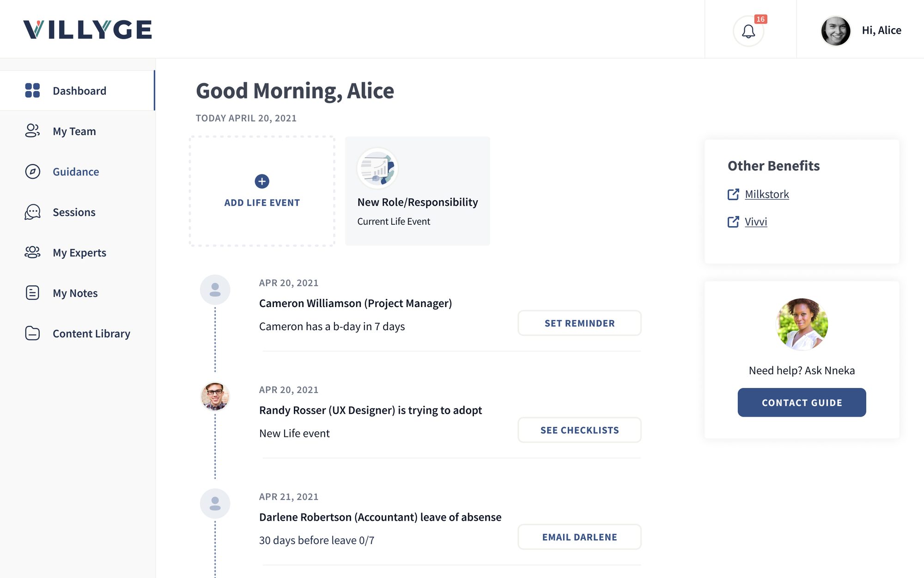
Task: Click the Set Reminder button
Action: (x=579, y=323)
